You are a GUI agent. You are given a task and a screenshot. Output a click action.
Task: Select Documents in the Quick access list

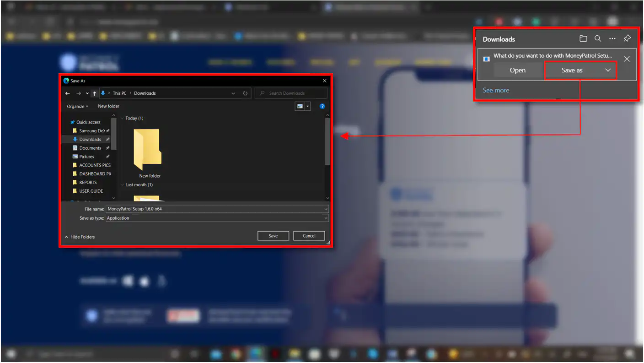90,148
